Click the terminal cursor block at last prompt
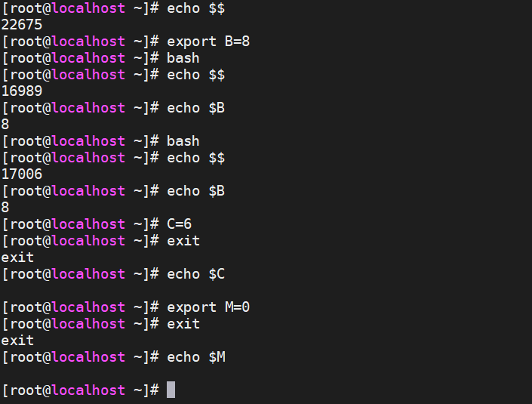This screenshot has height=404, width=532. coord(171,390)
